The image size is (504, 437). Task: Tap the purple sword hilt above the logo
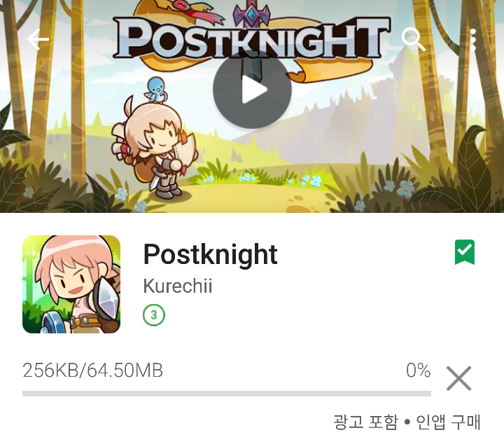252,15
